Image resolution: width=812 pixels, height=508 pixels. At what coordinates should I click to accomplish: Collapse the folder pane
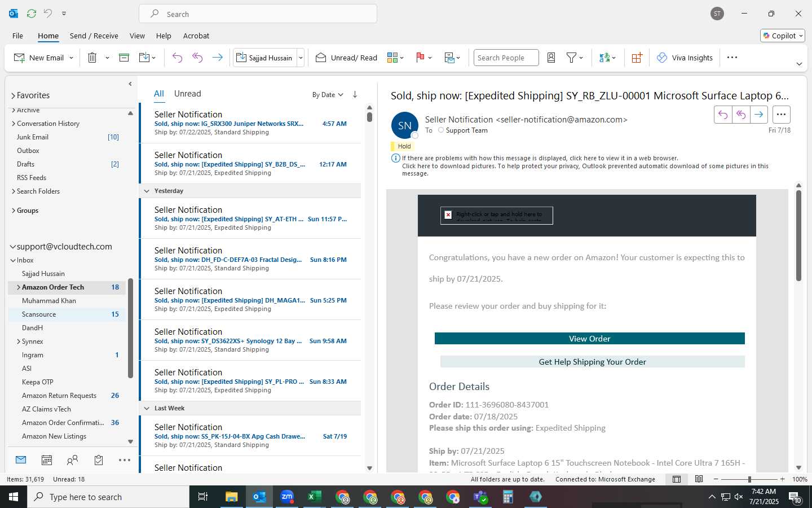coord(130,84)
